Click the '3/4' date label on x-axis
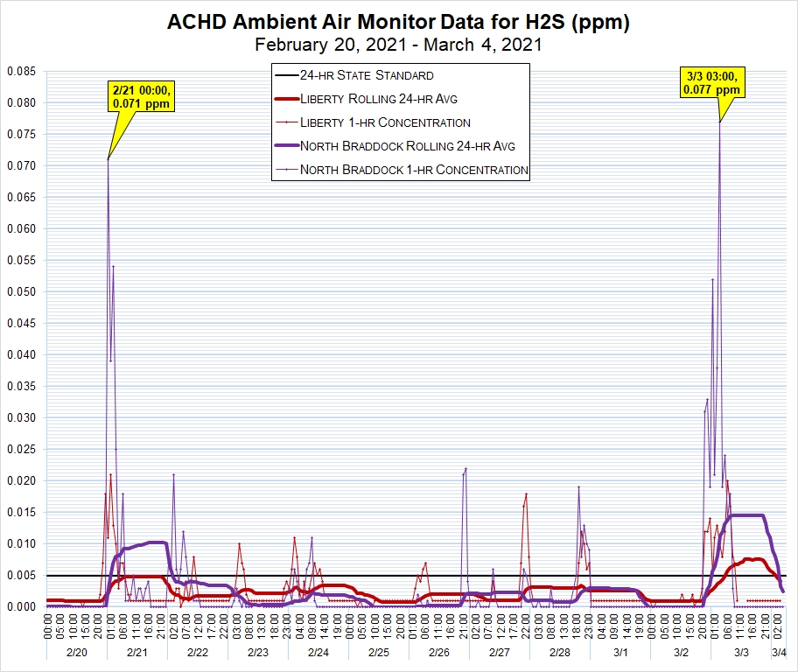Viewport: 798px width, 672px height. (778, 653)
